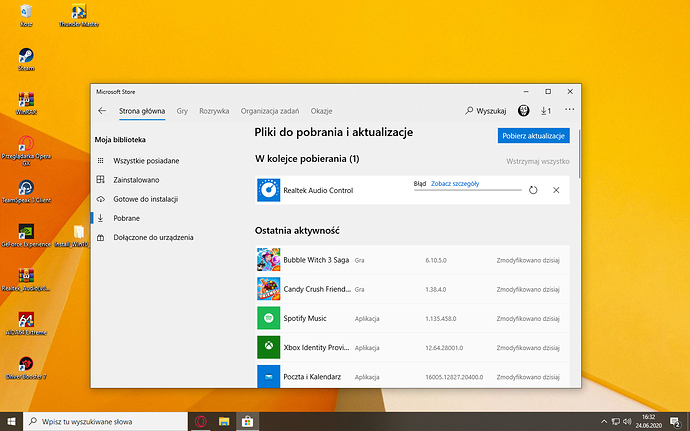Click Bubble Witch 3 Saga title
Viewport: 690px width, 431px height.
tap(316, 260)
